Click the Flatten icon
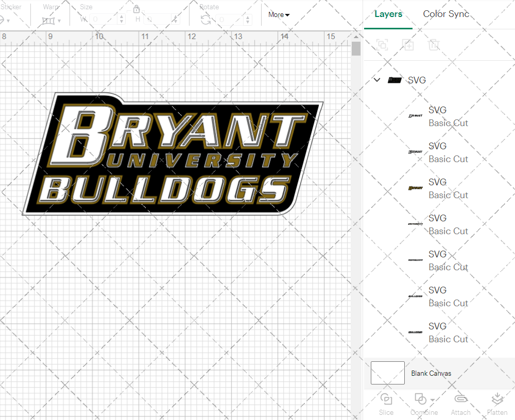 (x=497, y=402)
